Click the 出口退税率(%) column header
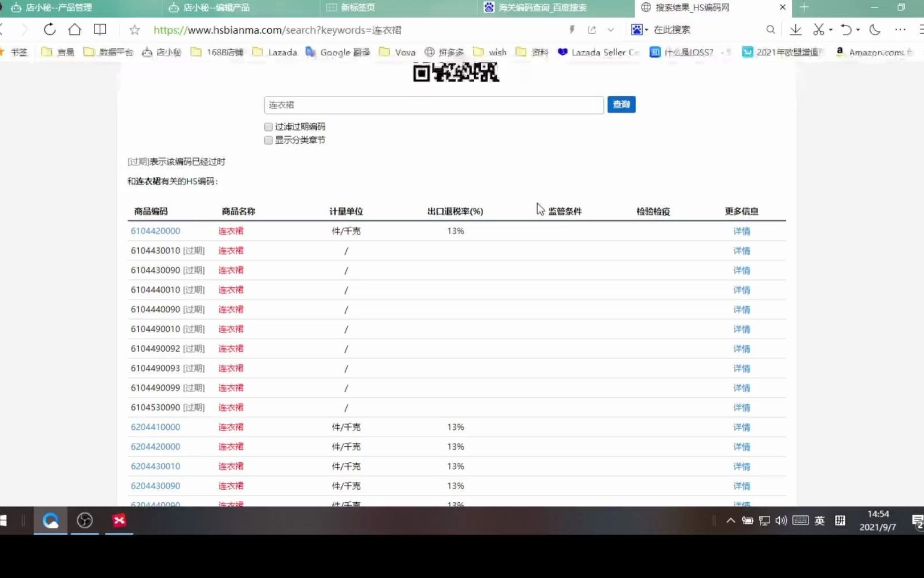The image size is (924, 578). tap(455, 211)
